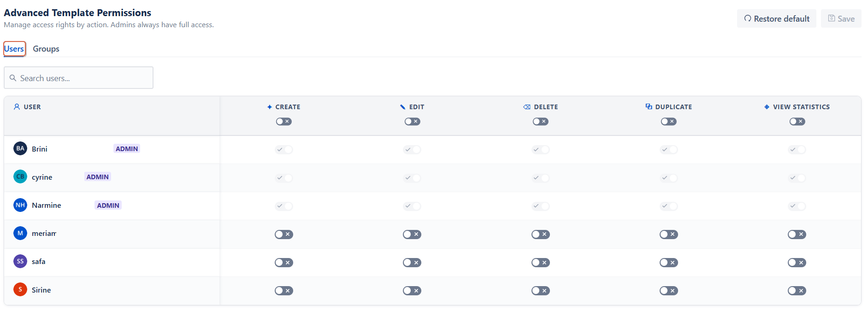
Task: Click the user name cyrine
Action: coord(42,177)
